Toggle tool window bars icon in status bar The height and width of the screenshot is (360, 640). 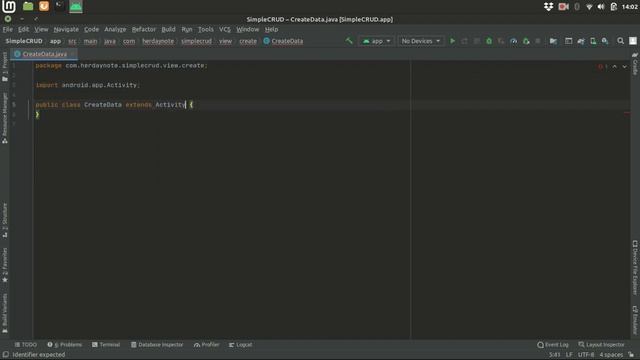pos(5,355)
